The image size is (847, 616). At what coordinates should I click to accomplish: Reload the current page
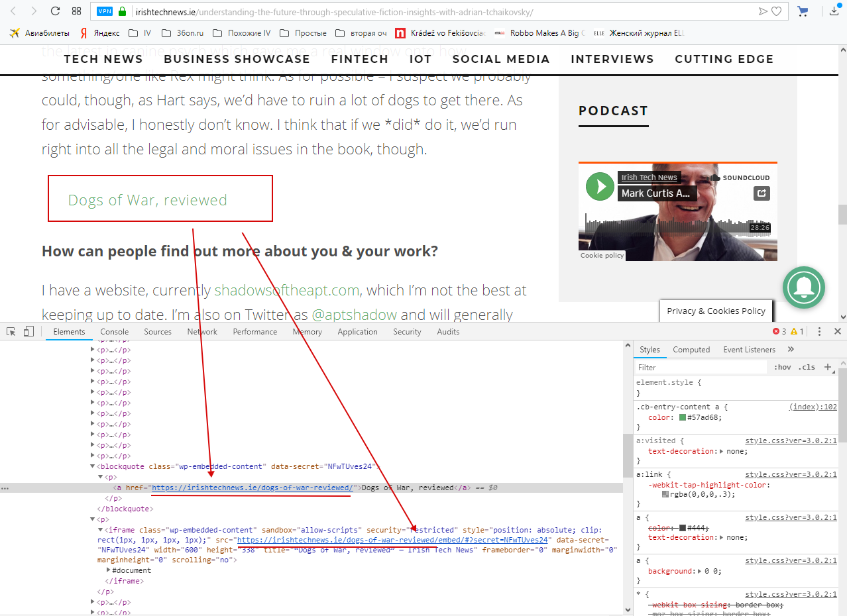point(55,11)
